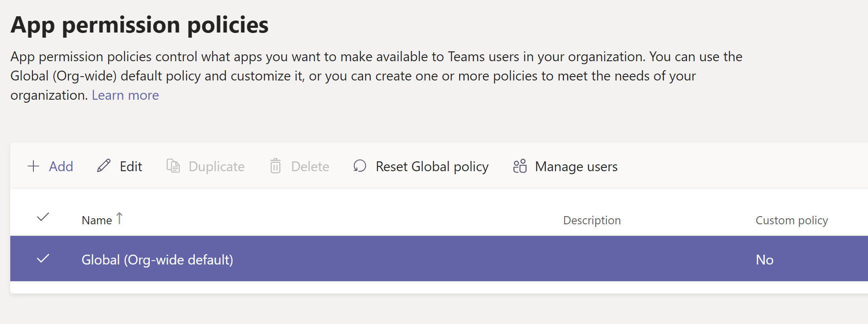This screenshot has width=868, height=324.
Task: Open the Learn more link
Action: click(125, 95)
